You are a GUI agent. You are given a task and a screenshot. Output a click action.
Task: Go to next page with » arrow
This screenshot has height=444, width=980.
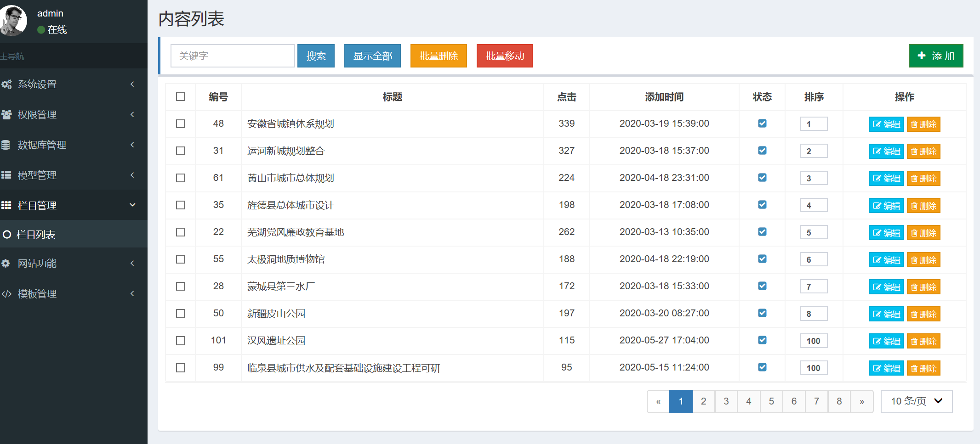coord(862,401)
